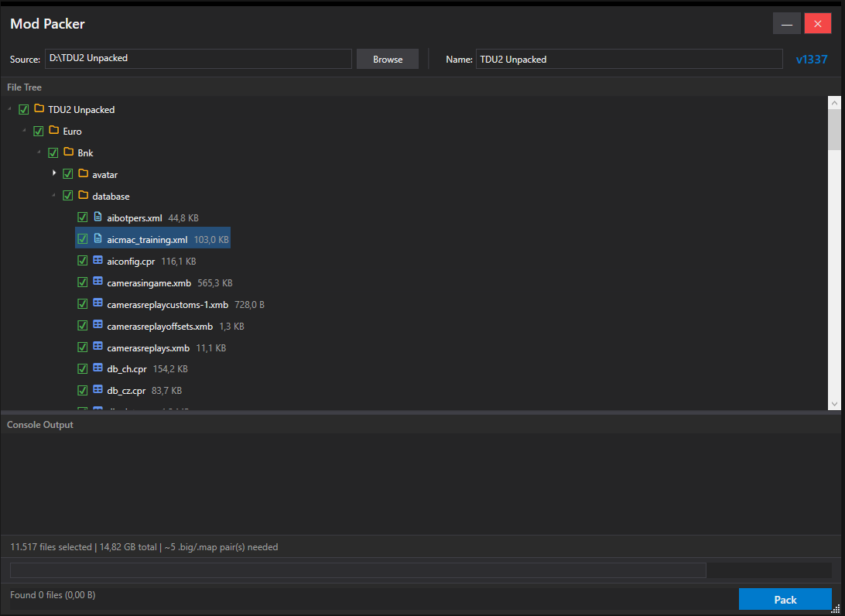Click the aiconfig.cpr table icon
Image resolution: width=845 pixels, height=616 pixels.
[x=97, y=260]
